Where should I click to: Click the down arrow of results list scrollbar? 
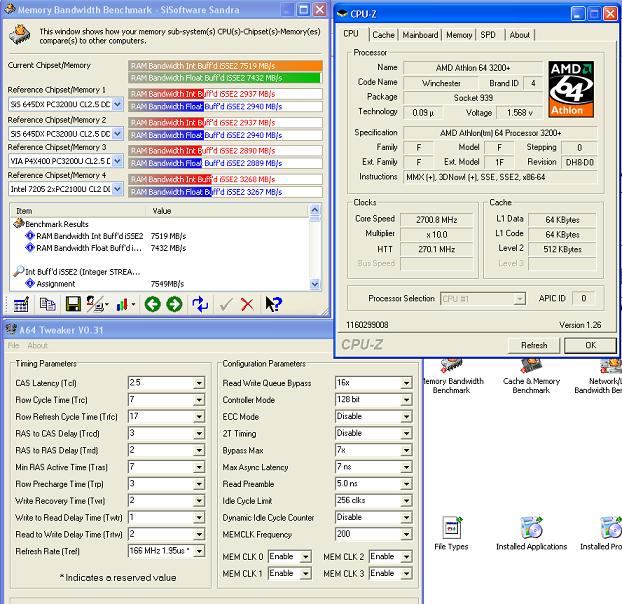(315, 284)
